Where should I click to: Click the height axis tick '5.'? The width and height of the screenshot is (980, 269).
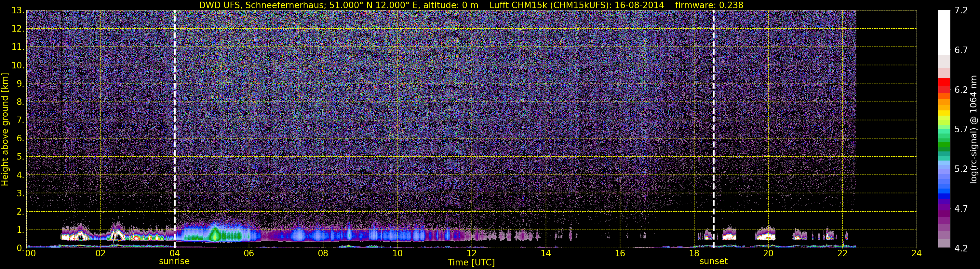pos(20,157)
